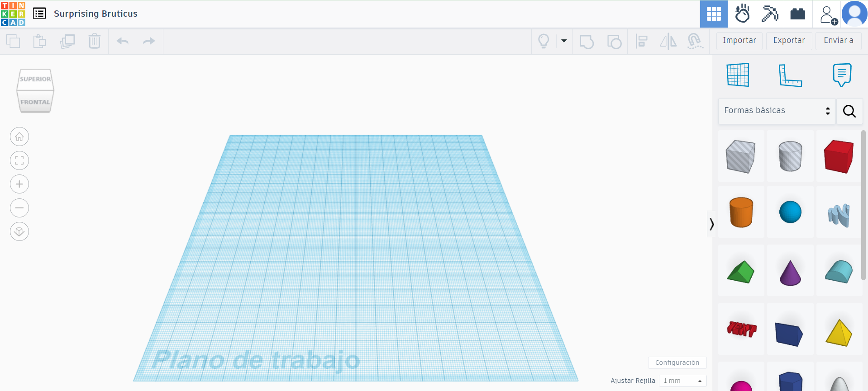Open the Blocks pickaxe mode
This screenshot has width=868, height=391.
coord(770,14)
